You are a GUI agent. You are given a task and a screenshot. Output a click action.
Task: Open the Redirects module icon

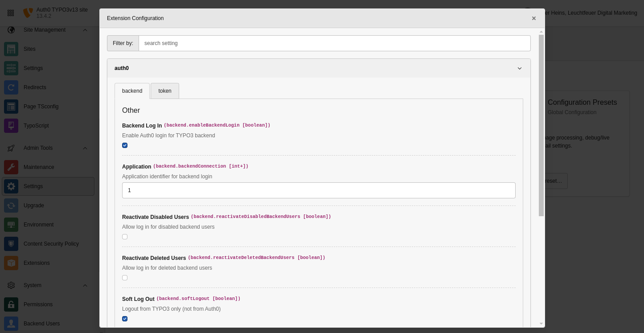(11, 87)
